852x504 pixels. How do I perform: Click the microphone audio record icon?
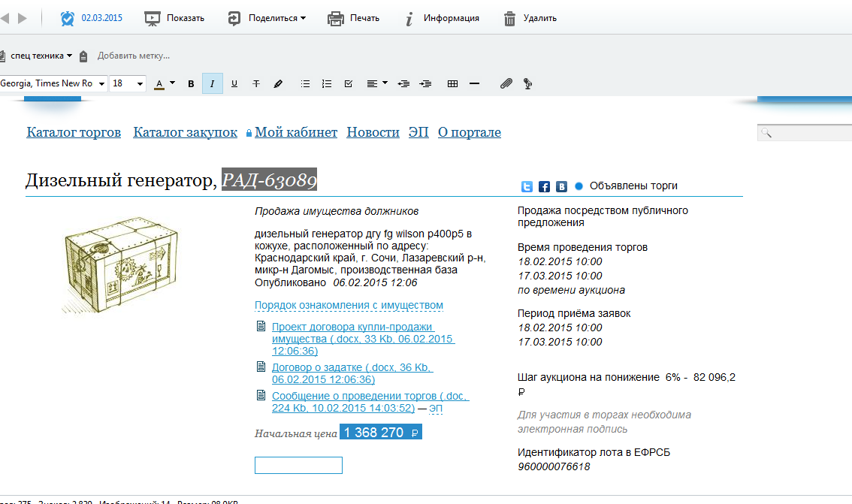tap(527, 84)
